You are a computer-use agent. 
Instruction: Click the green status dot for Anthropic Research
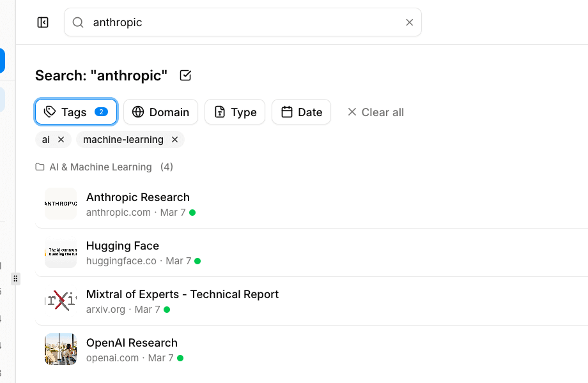click(x=192, y=213)
